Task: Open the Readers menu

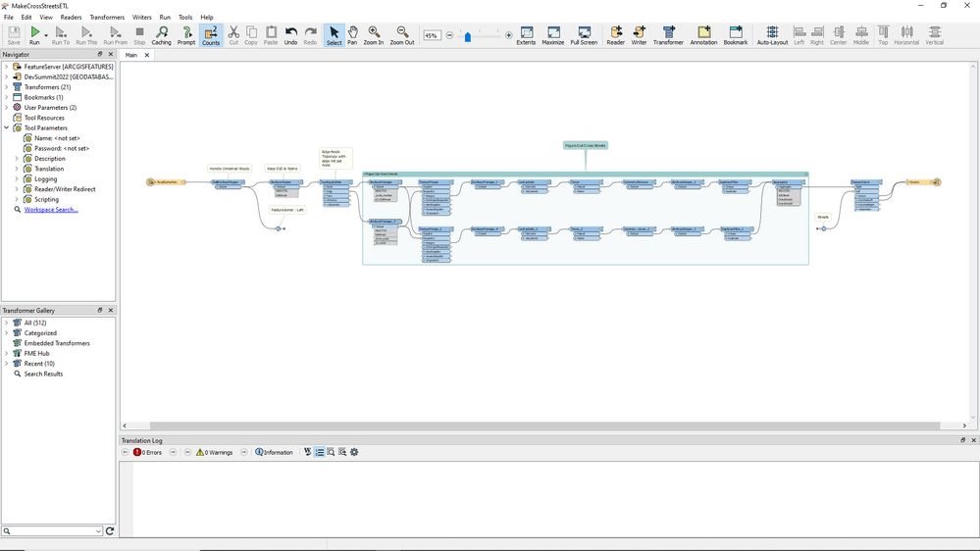Action: coord(71,17)
